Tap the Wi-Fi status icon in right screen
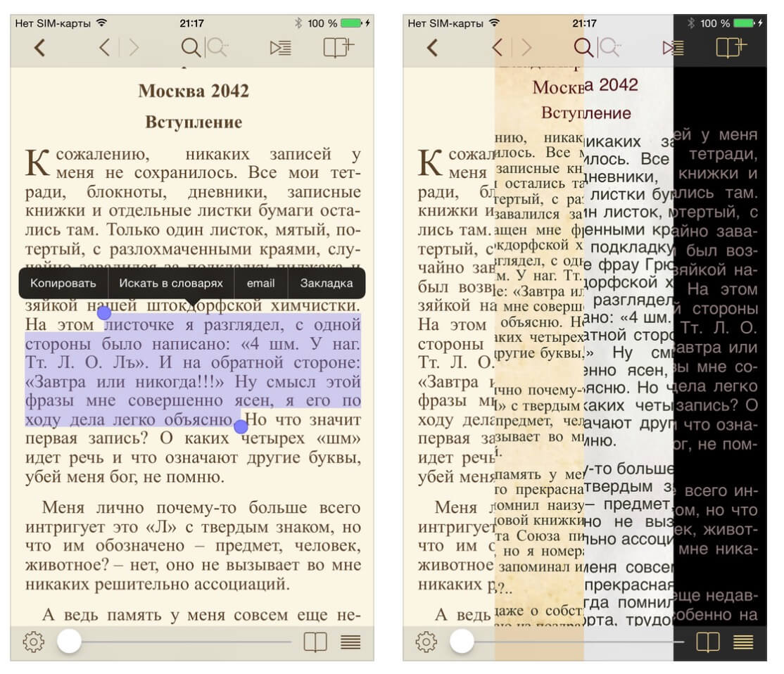The image size is (784, 674). (495, 23)
